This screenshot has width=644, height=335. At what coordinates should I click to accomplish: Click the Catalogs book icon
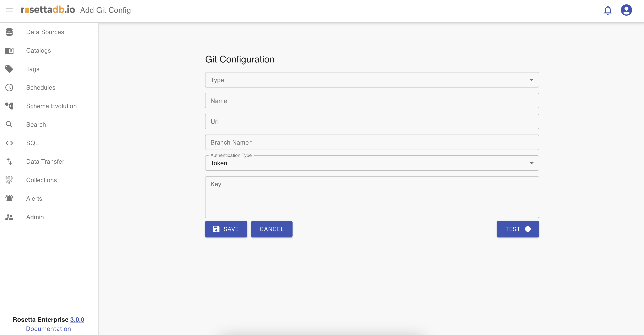click(x=9, y=51)
